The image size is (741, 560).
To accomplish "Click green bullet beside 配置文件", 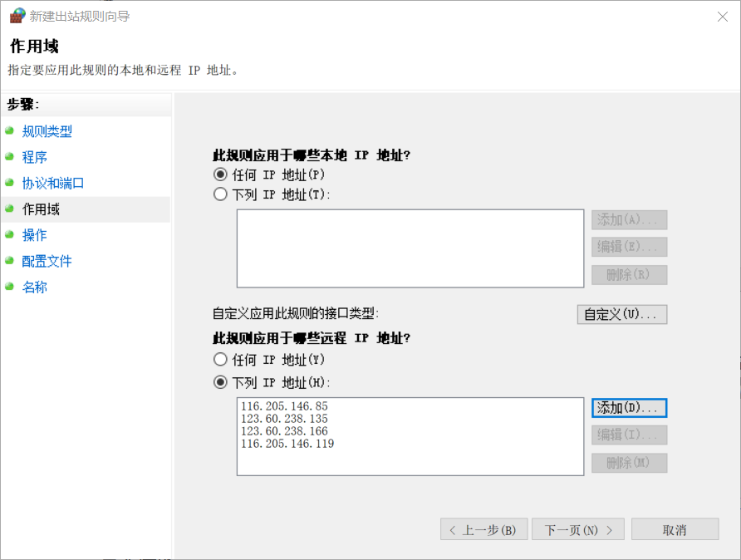I will click(9, 260).
